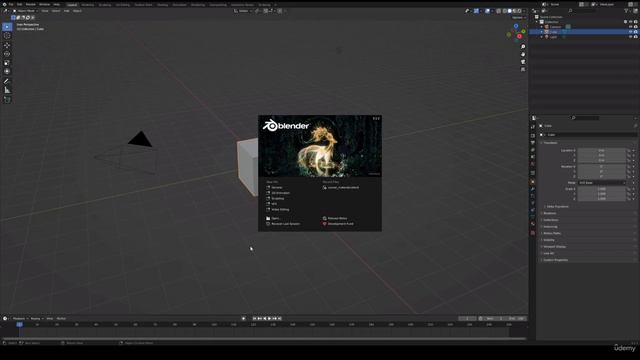The image size is (640, 360).
Task: Open the Modifiers wrench properties tab
Action: click(x=533, y=189)
